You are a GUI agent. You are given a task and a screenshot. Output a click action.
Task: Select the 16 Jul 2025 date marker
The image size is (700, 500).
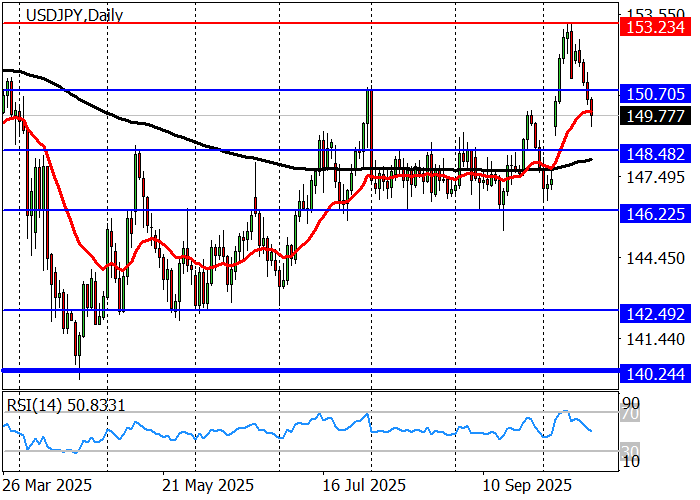pos(364,485)
